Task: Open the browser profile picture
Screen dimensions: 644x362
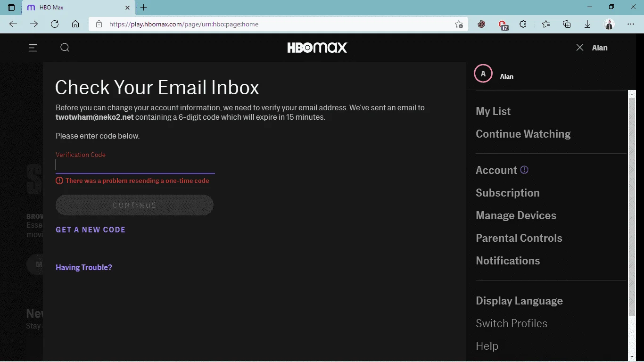Action: click(609, 24)
